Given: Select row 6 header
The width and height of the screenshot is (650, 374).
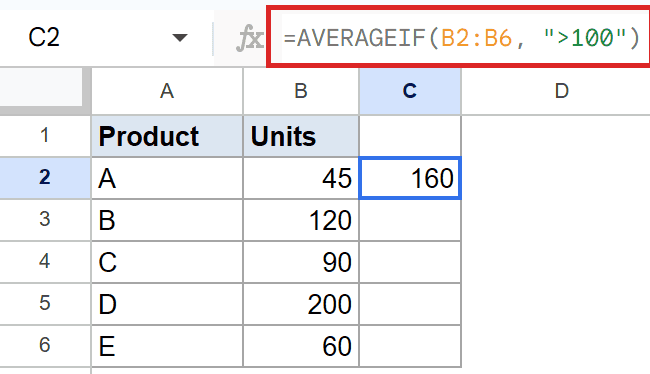Looking at the screenshot, I should coord(45,345).
